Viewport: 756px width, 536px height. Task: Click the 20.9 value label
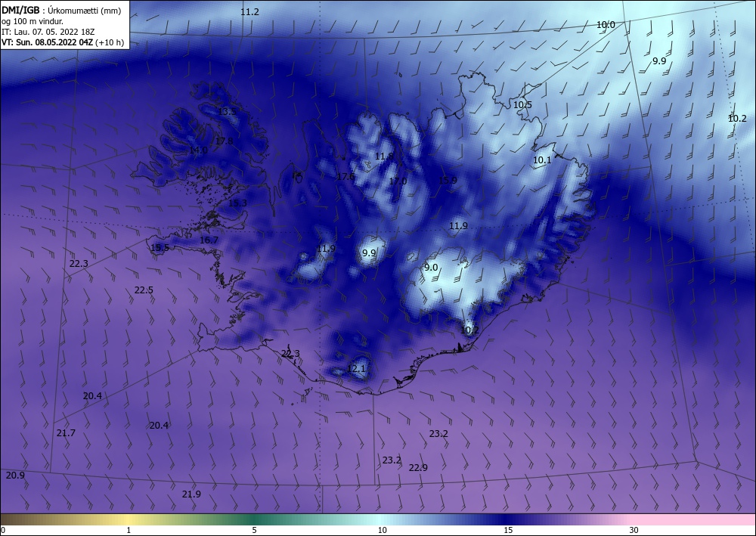coord(15,476)
